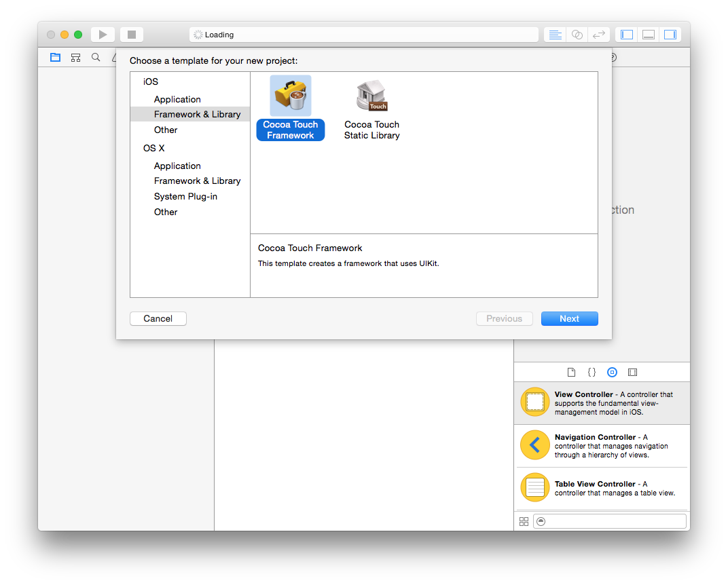This screenshot has width=728, height=585.
Task: Select OS X Application category
Action: (x=177, y=166)
